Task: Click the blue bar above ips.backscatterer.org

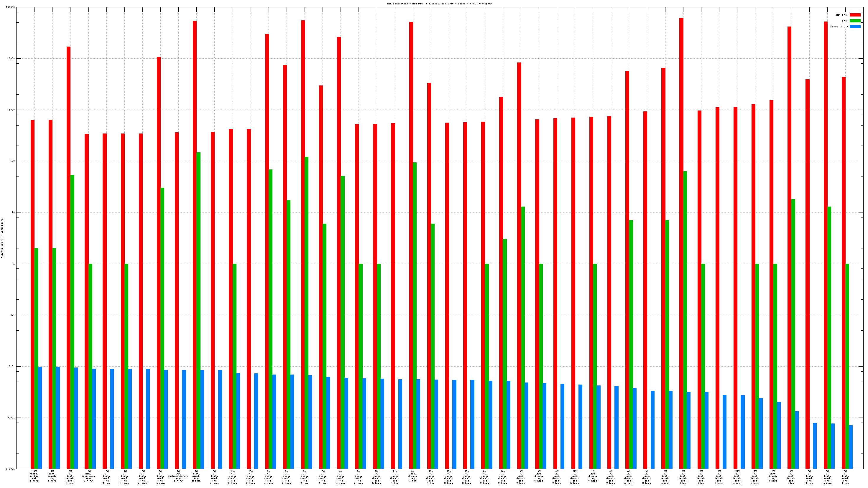Action: pos(184,419)
